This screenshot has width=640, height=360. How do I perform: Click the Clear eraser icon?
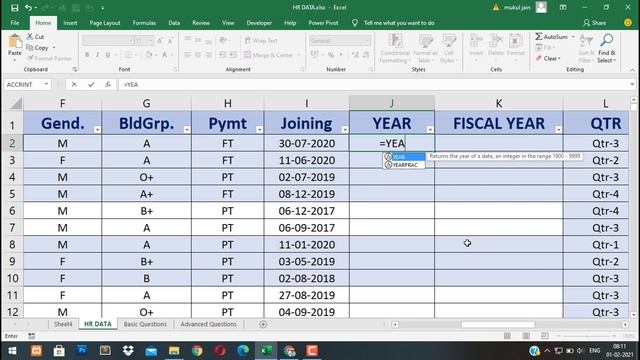539,58
